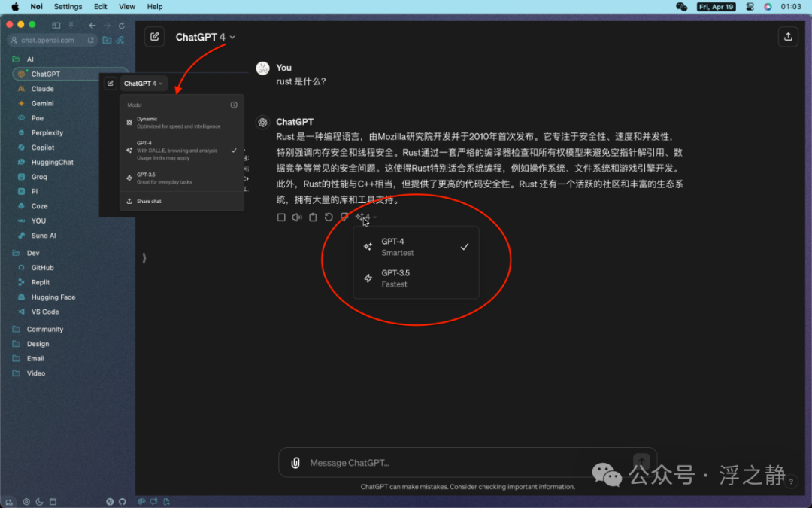Choose the Dynamic model option
The height and width of the screenshot is (508, 812).
182,123
